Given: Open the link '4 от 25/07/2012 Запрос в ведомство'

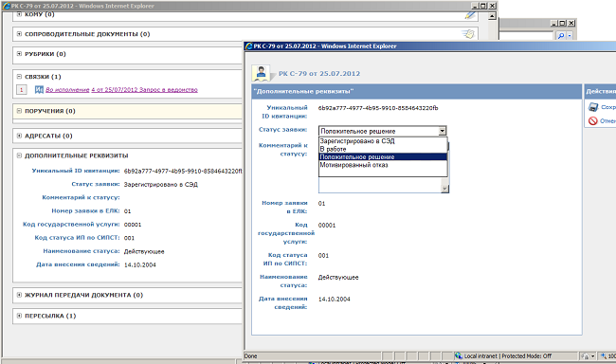Looking at the screenshot, I should 145,90.
